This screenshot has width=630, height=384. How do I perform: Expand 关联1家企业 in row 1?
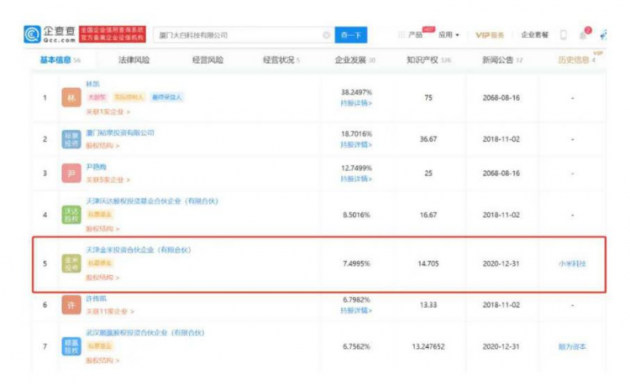coord(108,112)
